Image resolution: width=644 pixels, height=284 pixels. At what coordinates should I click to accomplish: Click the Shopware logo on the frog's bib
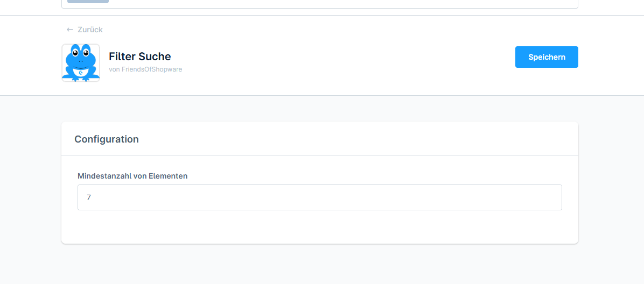pos(81,72)
